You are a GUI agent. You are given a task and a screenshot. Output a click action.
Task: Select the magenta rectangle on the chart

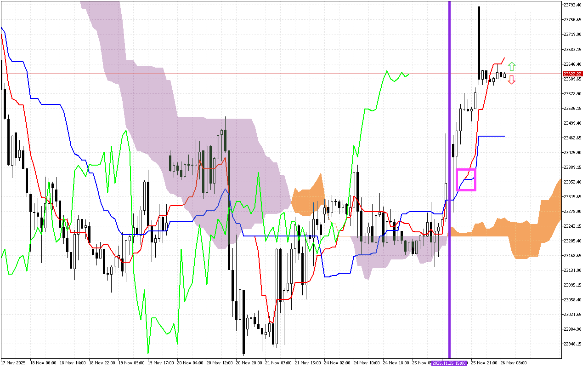point(466,179)
